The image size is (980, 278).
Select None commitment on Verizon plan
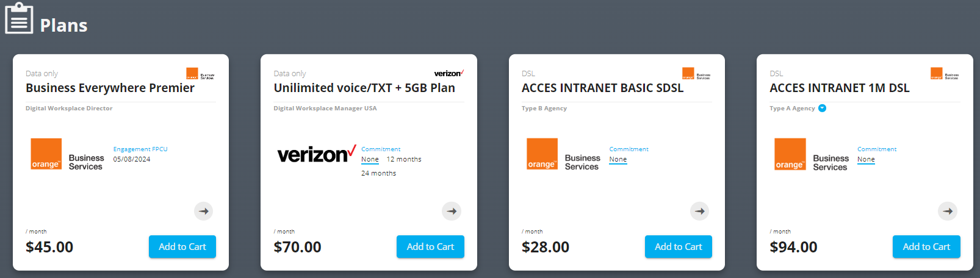click(x=370, y=159)
